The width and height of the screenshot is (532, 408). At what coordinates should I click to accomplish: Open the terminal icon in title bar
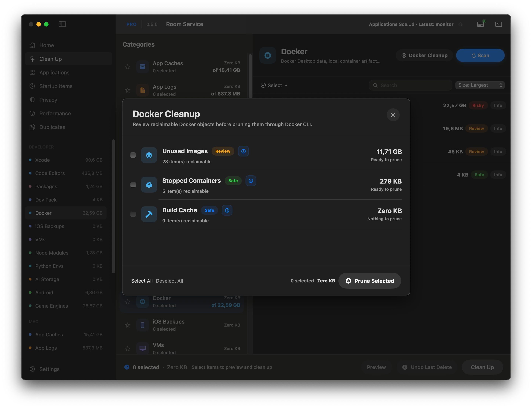pyautogui.click(x=498, y=24)
